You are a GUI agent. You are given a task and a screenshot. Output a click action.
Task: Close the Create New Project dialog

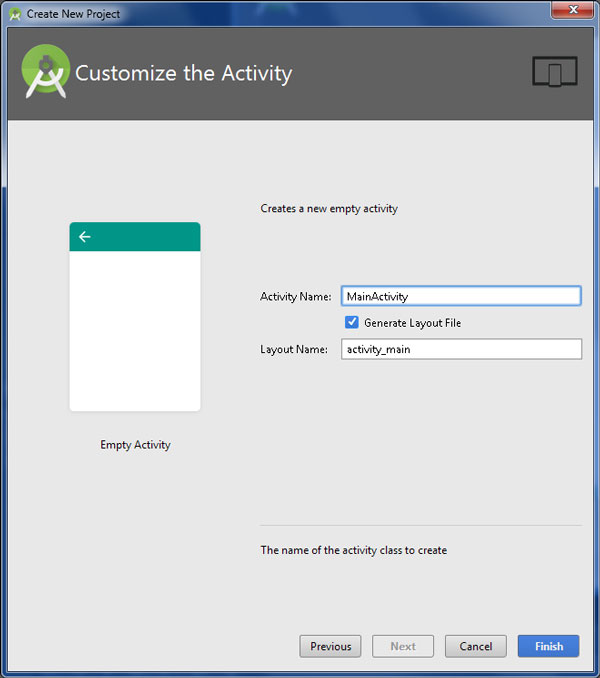[x=570, y=11]
